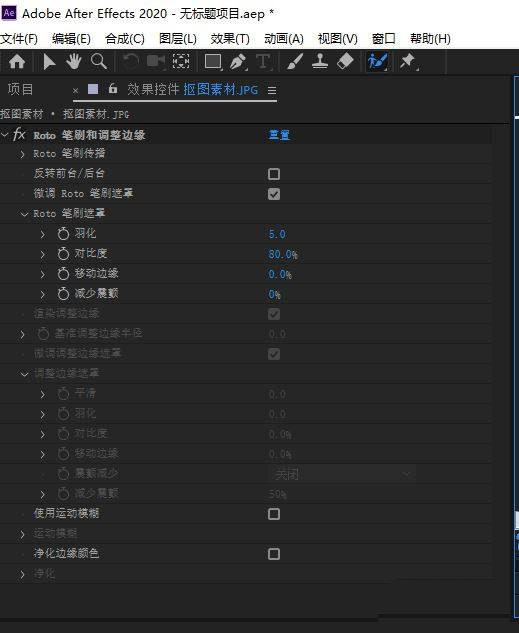This screenshot has width=519, height=633.
Task: Expand the Roto 笔刷传播 group
Action: point(23,154)
